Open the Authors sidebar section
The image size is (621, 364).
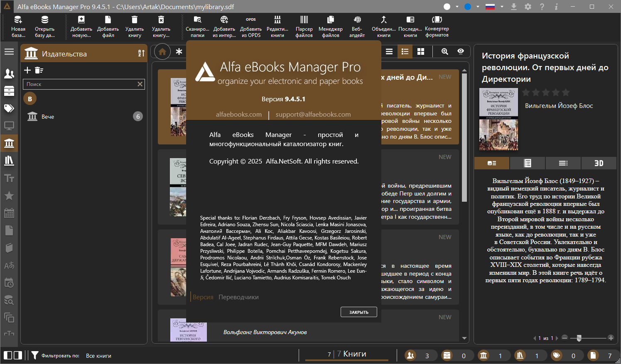pyautogui.click(x=9, y=73)
